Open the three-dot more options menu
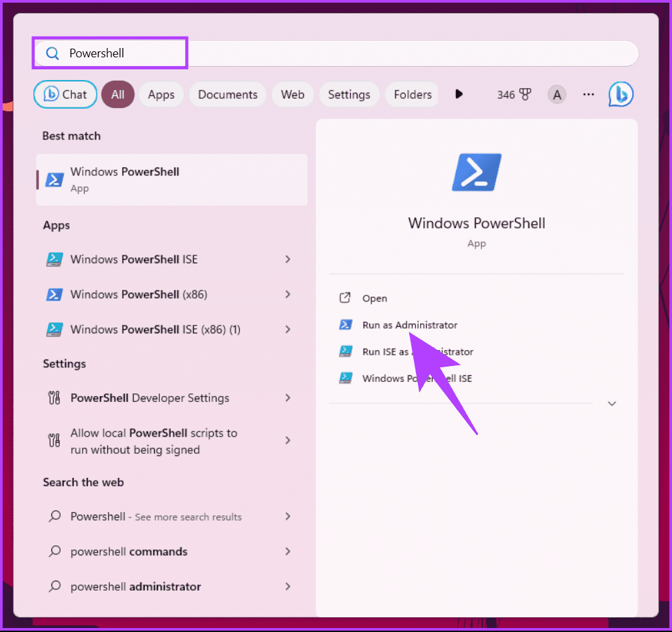 coord(589,94)
